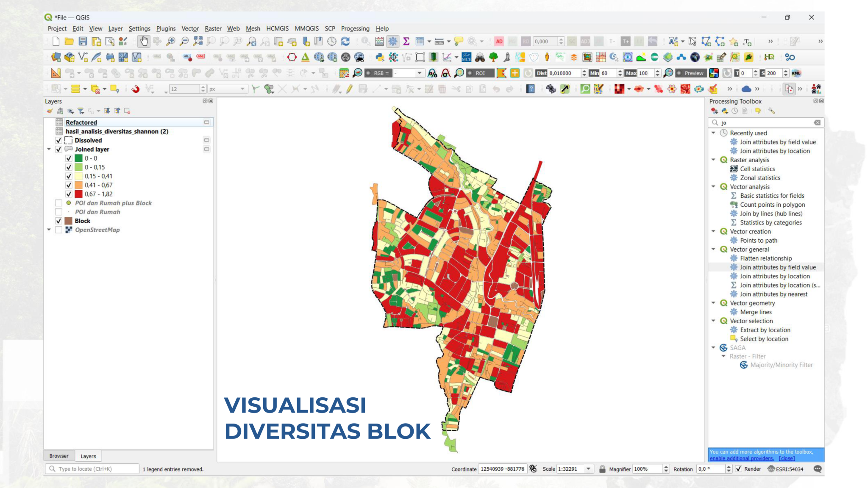Image resolution: width=868 pixels, height=488 pixels.
Task: Click the Statistical Summary sigma icon
Action: click(x=407, y=41)
